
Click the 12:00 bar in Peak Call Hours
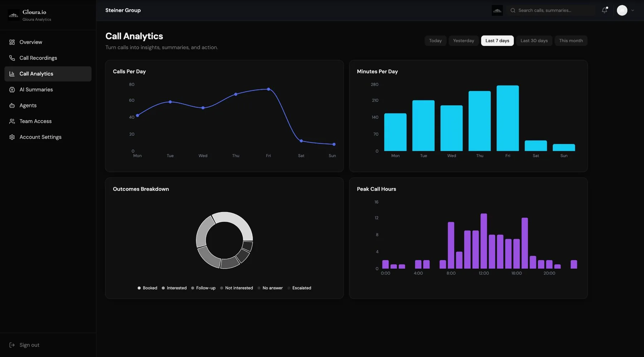coord(484,241)
